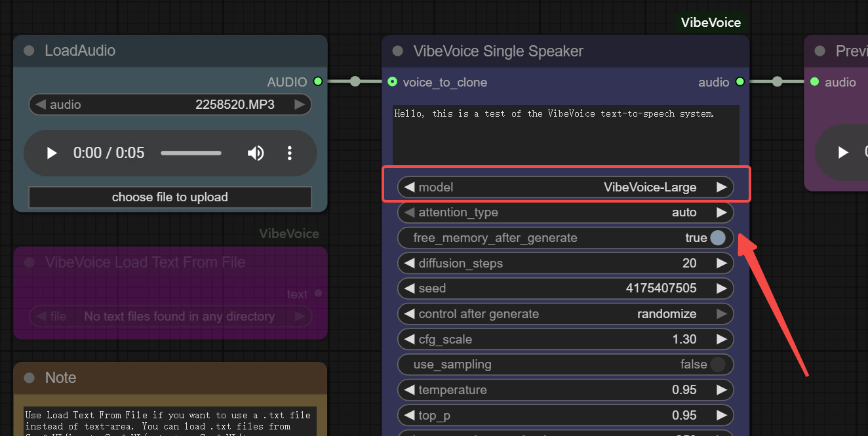Collapse the Note node dot
Viewport: 868px width, 436px height.
pyautogui.click(x=29, y=378)
